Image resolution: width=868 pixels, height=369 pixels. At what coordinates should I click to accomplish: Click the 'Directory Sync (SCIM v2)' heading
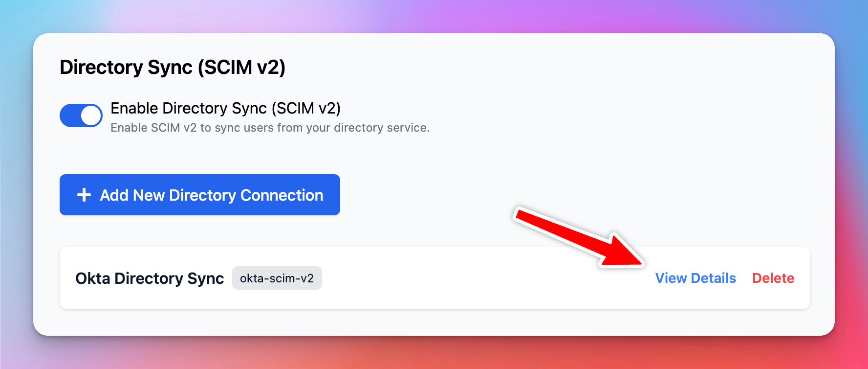point(173,67)
